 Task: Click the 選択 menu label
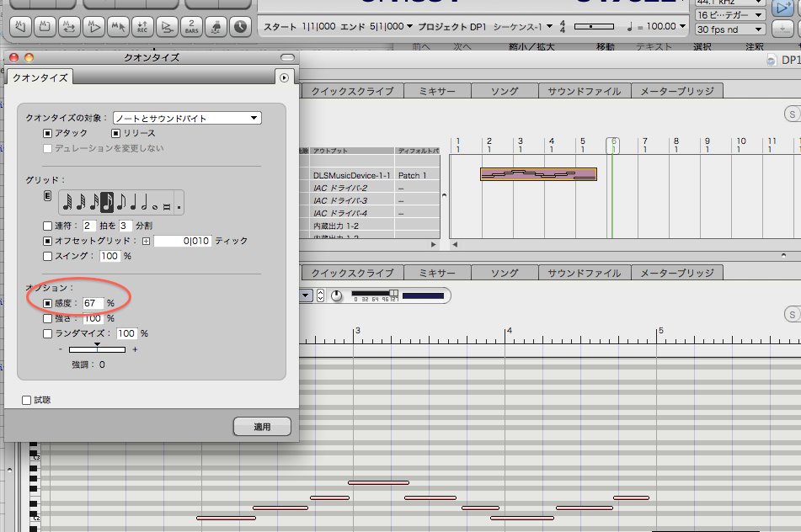(x=702, y=47)
